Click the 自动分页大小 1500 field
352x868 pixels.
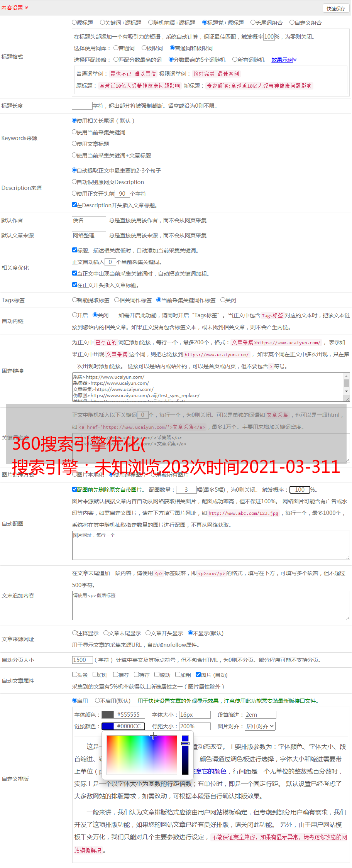pyautogui.click(x=83, y=660)
